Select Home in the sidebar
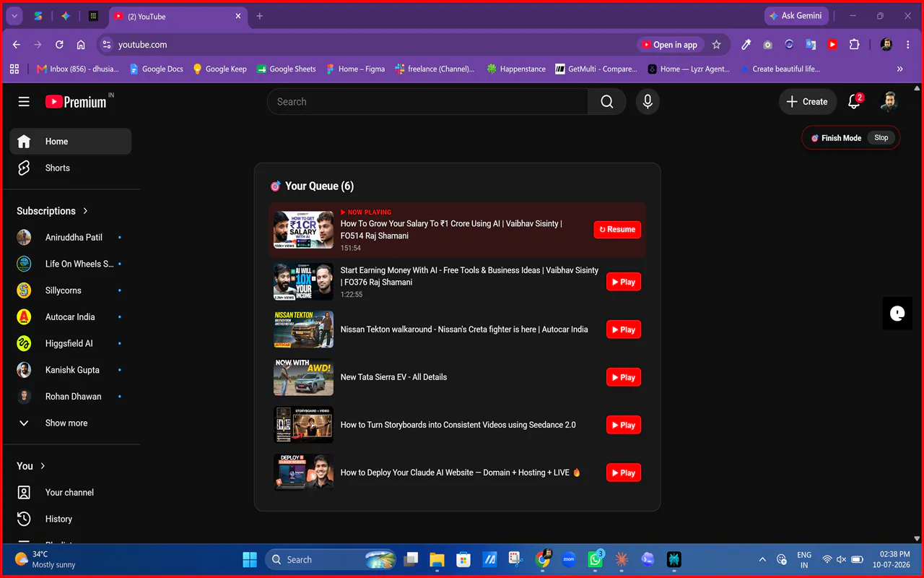 click(71, 142)
